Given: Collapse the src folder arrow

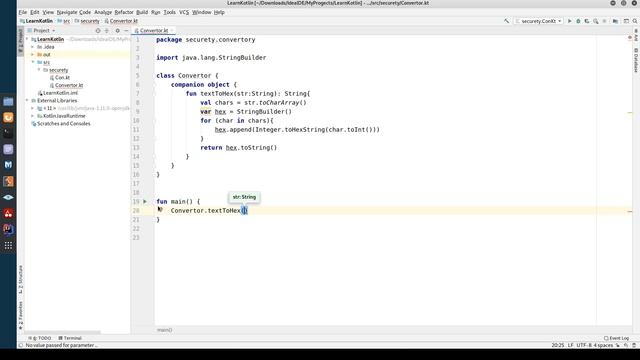Looking at the screenshot, I should point(33,62).
